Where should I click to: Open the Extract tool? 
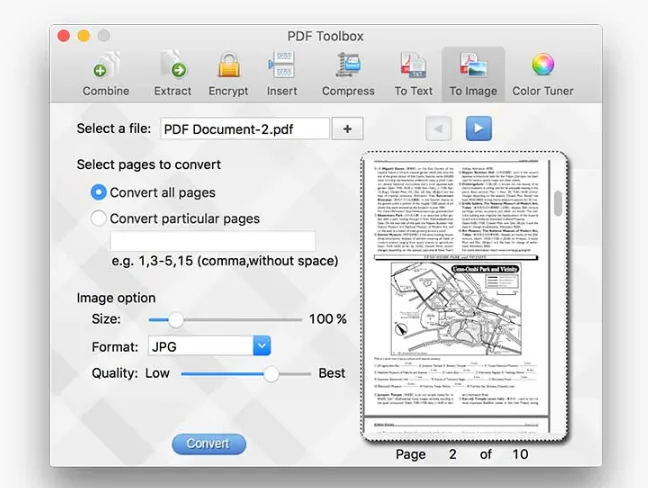click(172, 74)
